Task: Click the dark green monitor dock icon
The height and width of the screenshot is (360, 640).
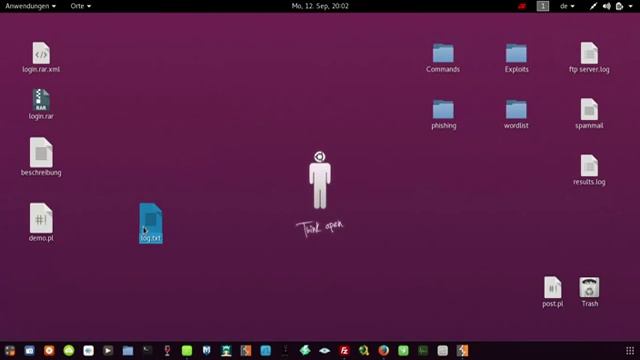Action: [423, 351]
